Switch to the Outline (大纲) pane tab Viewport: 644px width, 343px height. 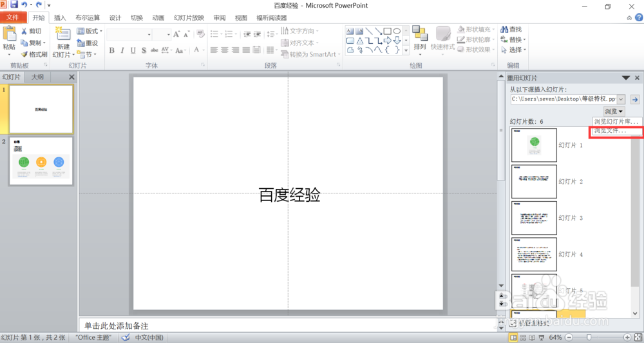click(38, 77)
